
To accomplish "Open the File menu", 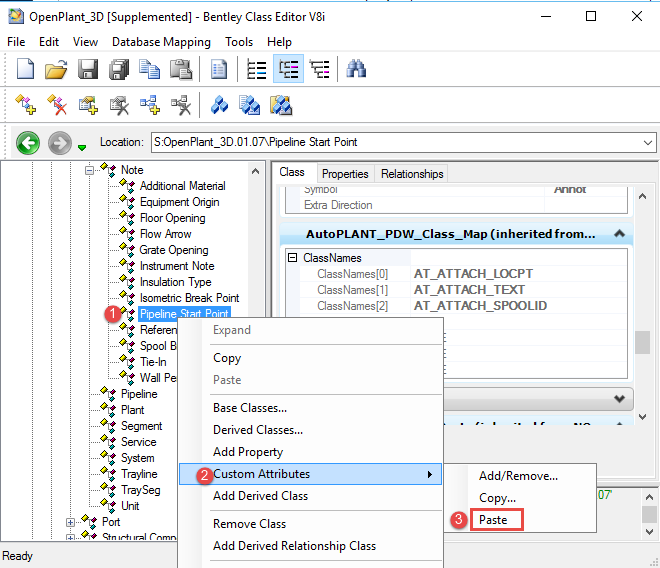I will (16, 42).
